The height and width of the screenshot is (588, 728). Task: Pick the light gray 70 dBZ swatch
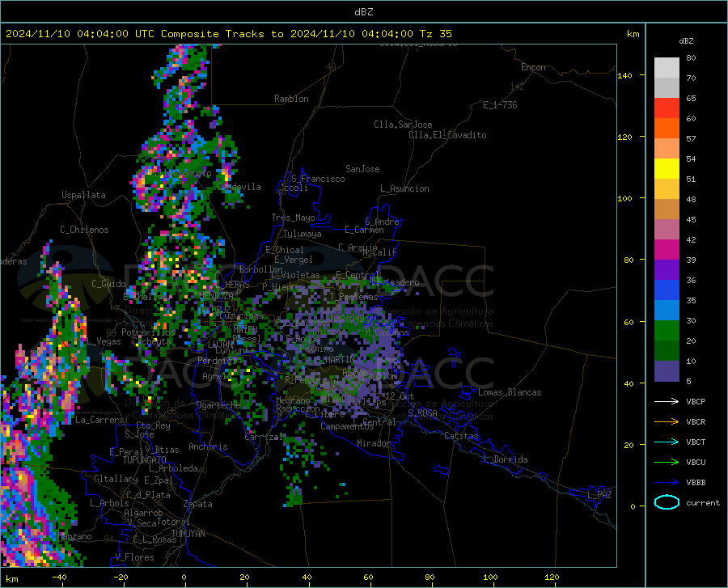click(667, 68)
